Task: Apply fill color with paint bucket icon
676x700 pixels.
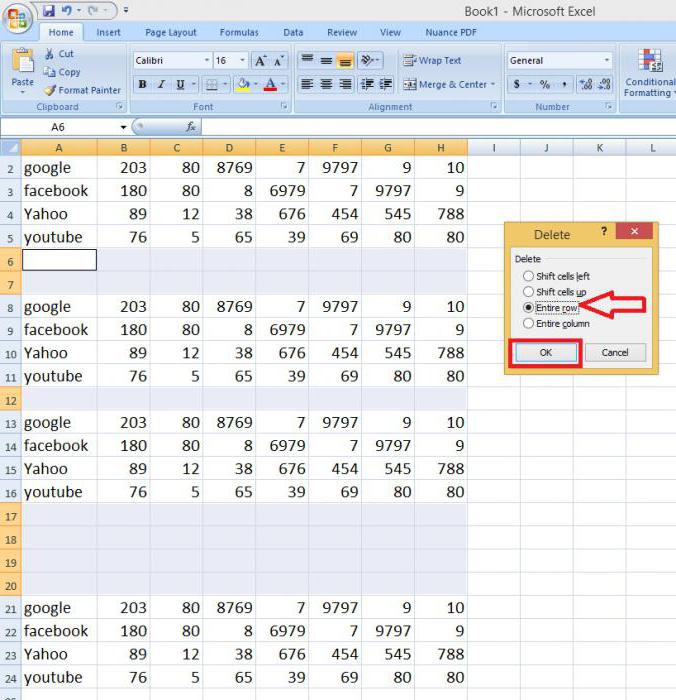Action: click(x=243, y=84)
